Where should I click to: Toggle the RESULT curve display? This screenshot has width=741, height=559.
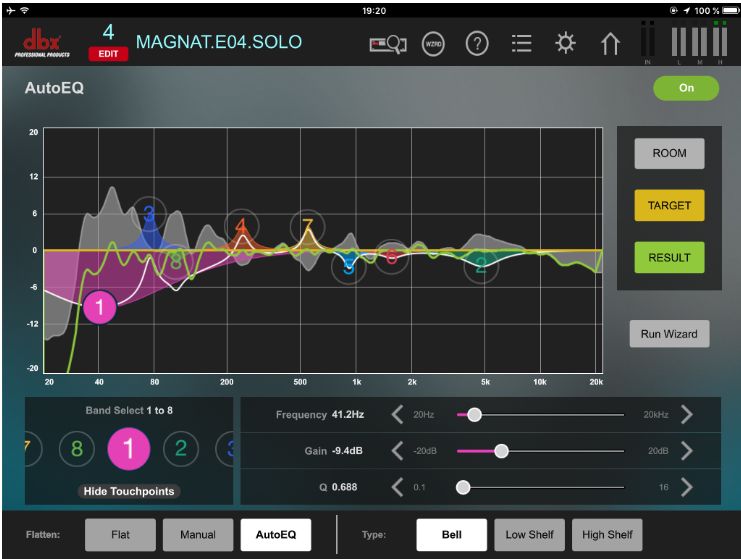[669, 258]
